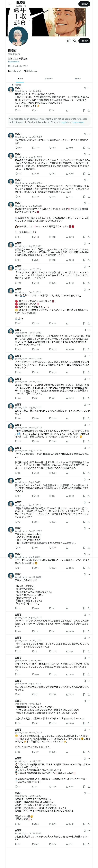Click the Grok icon beside the search icon

(68, 41)
